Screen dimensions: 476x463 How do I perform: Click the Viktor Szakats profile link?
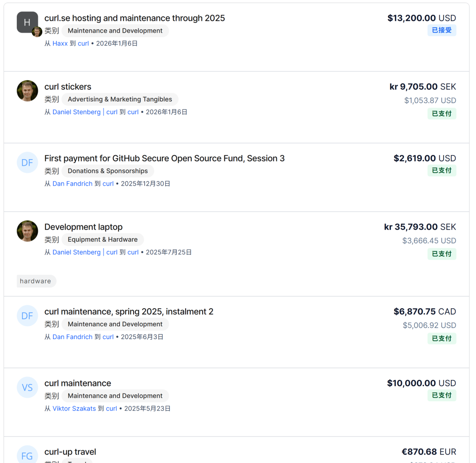coord(74,408)
